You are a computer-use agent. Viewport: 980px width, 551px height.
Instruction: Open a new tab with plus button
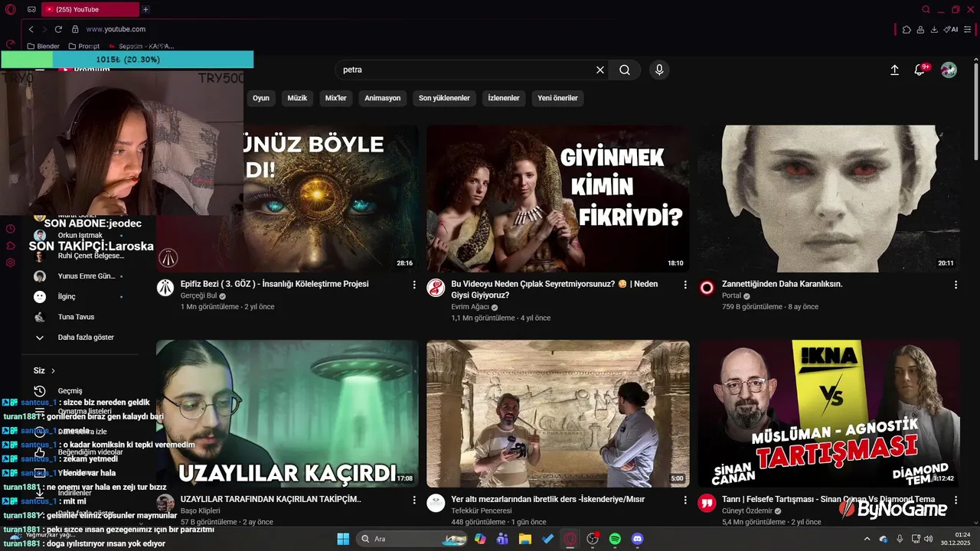(145, 9)
